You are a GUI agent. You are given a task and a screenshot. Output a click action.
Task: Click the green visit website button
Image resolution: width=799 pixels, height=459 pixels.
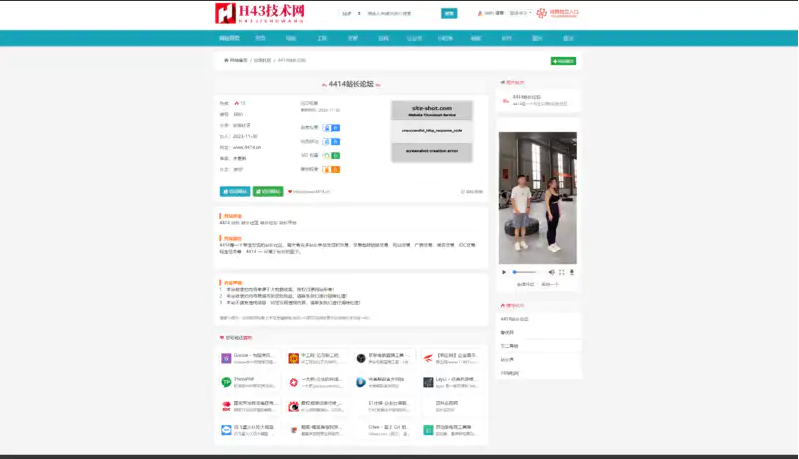(x=268, y=191)
